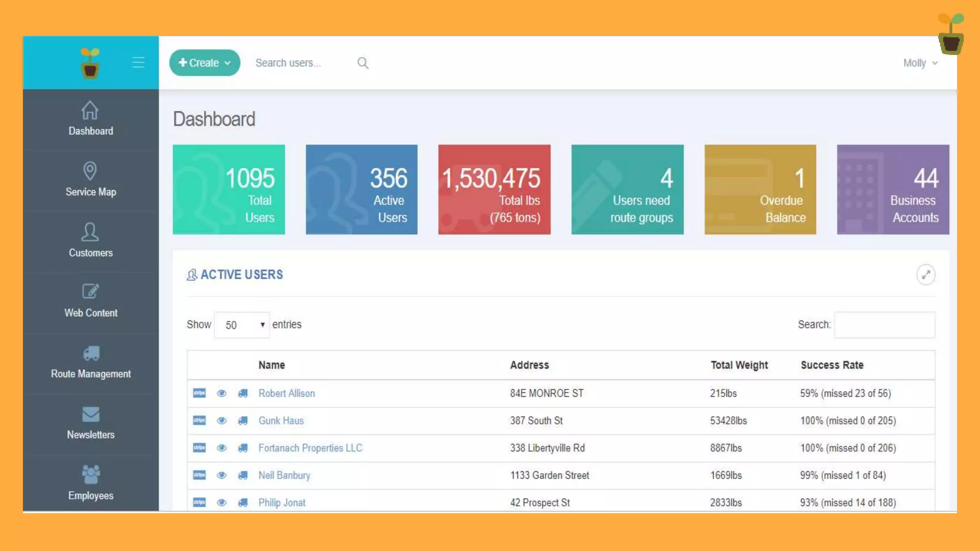980x551 pixels.
Task: Click the Stripe icon beside Robert Allison
Action: pyautogui.click(x=199, y=393)
